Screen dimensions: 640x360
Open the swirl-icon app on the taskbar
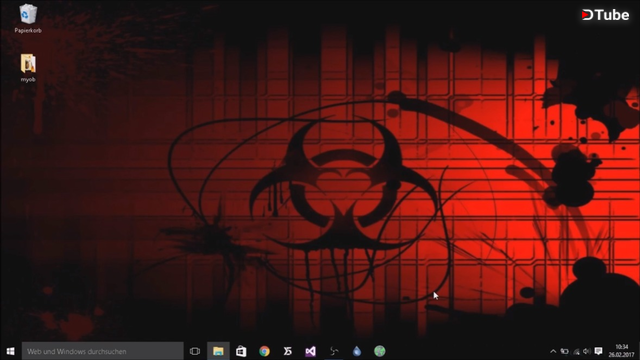coord(334,351)
